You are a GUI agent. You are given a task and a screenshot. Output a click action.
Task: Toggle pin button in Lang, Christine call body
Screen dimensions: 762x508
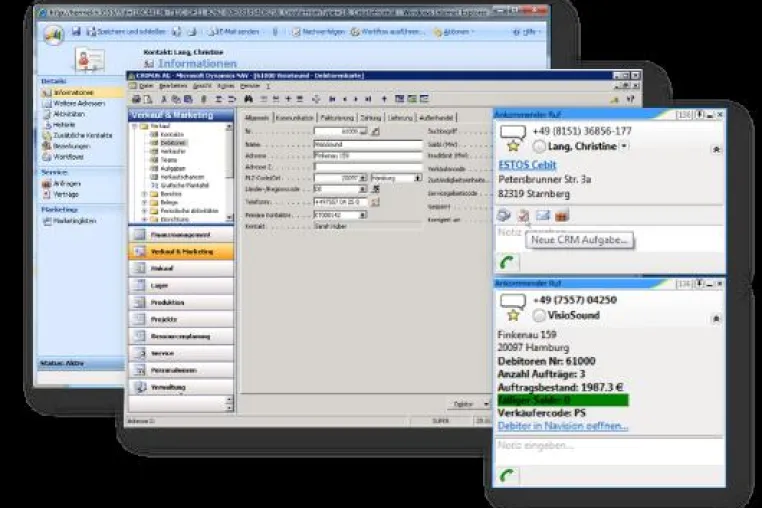716,150
